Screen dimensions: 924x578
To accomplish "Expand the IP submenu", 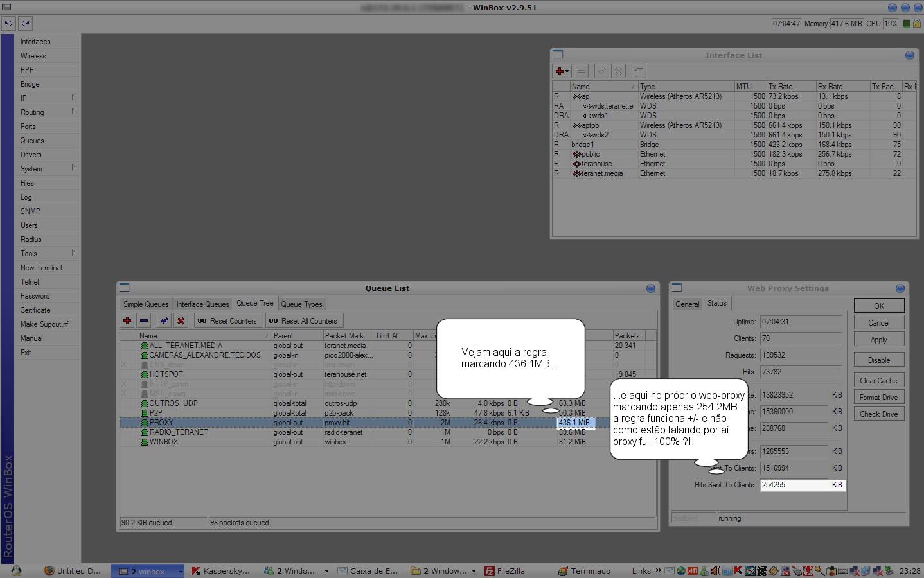I will pyautogui.click(x=73, y=98).
